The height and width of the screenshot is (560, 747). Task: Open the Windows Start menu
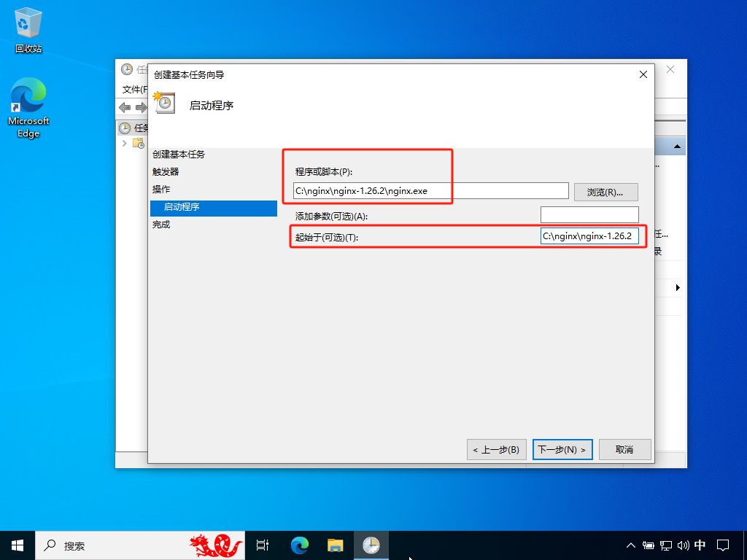pos(18,545)
